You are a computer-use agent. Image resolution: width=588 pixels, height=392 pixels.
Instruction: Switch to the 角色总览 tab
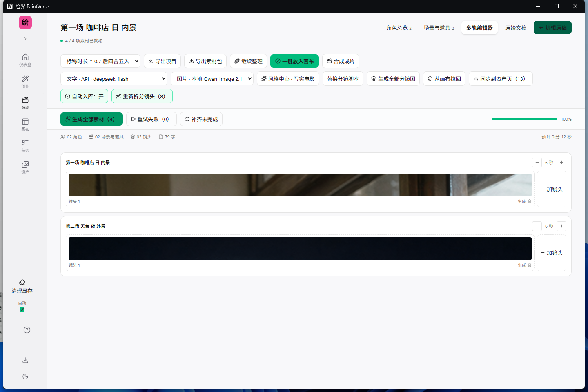399,28
